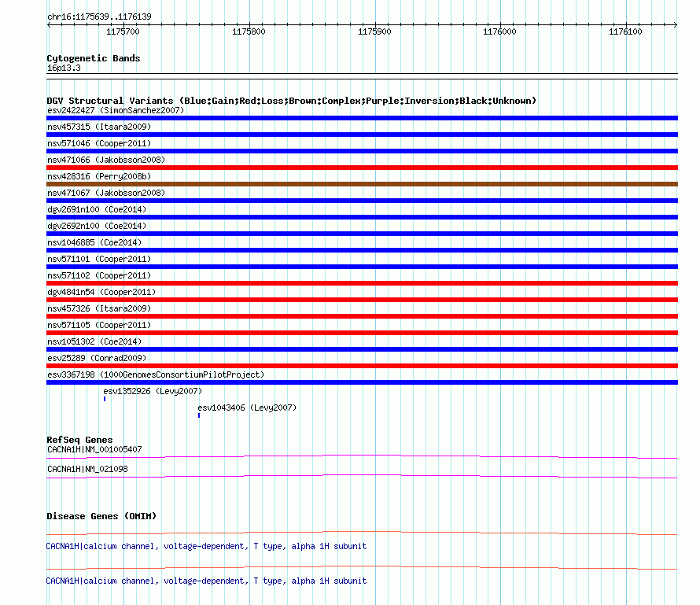Click the Cytogenetic Bands track heading
The image size is (700, 605).
pos(94,58)
